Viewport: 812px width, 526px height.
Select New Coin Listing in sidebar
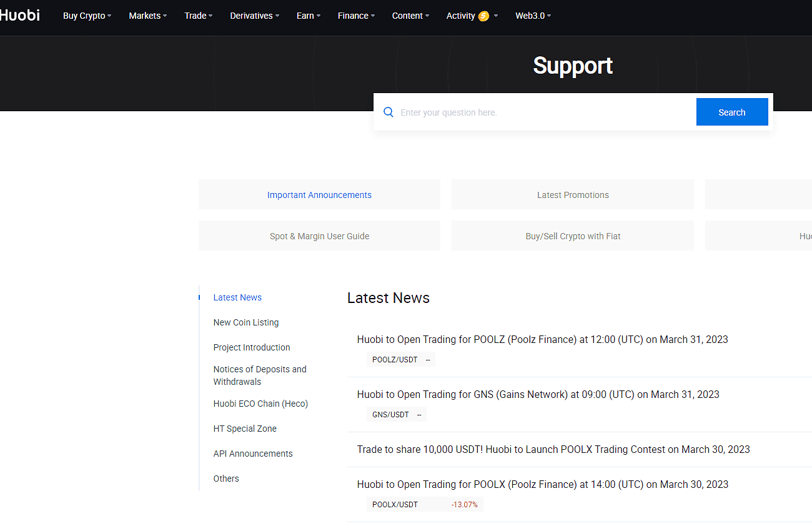point(246,322)
